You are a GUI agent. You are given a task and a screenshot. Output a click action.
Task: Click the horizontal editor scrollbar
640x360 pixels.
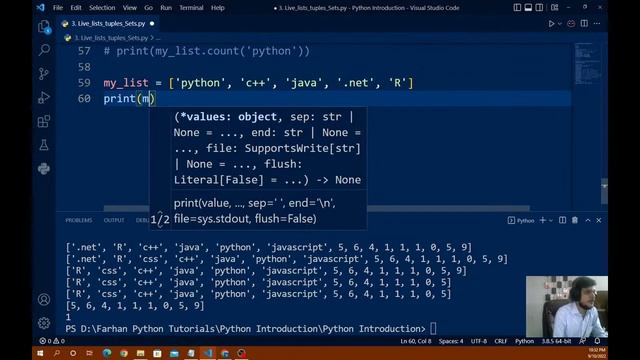click(x=316, y=208)
